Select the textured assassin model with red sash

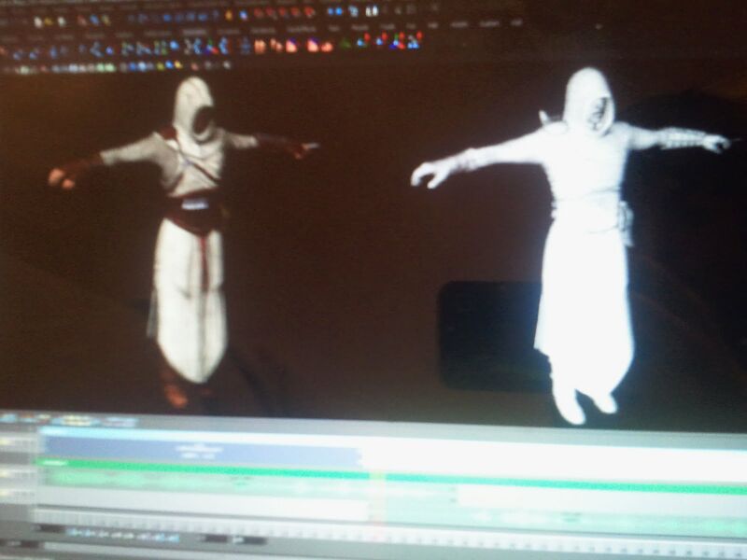[x=190, y=243]
